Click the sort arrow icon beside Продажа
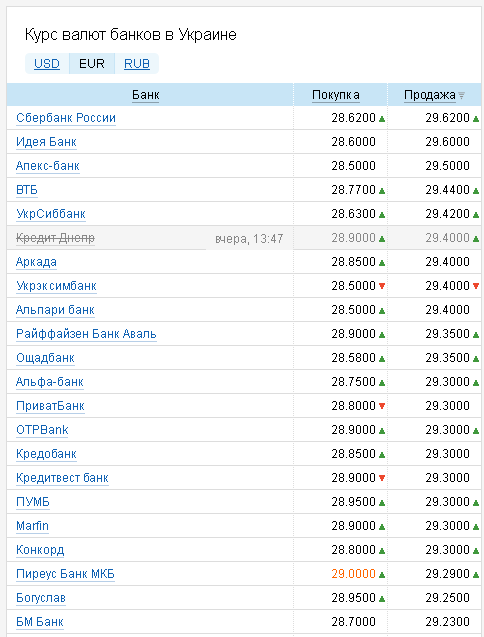 461,95
